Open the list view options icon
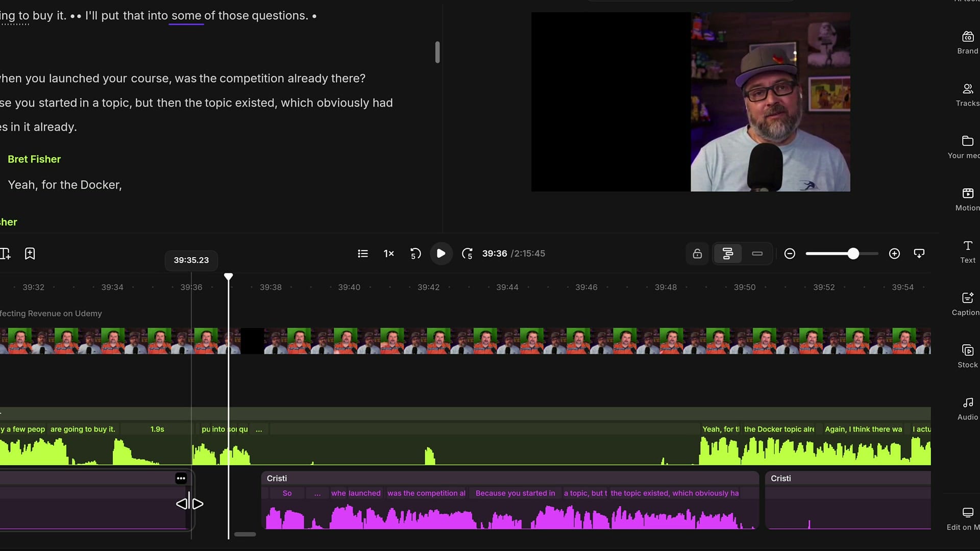980x551 pixels. point(363,254)
